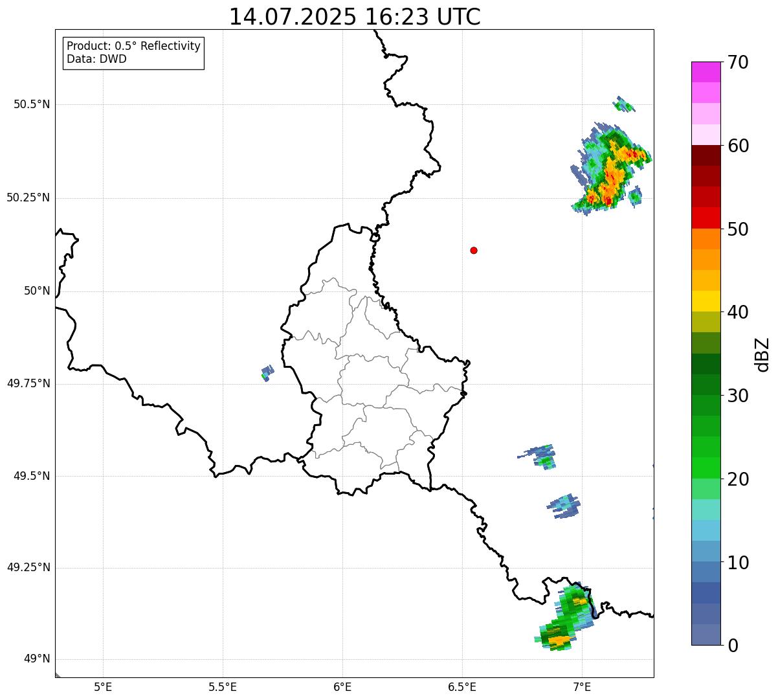Image resolution: width=778 pixels, height=700 pixels.
Task: Click the large storm cell near 50.35°N 7.1°E
Action: pyautogui.click(x=610, y=168)
